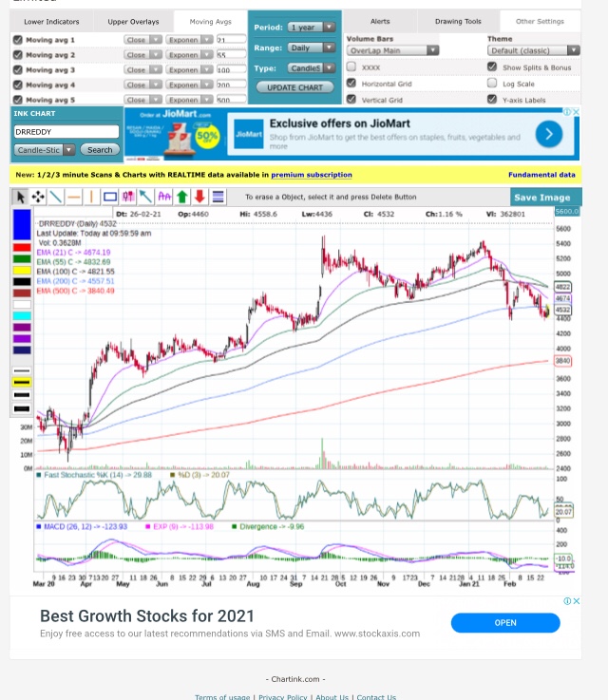Select the rectangle drawing tool
The height and width of the screenshot is (700, 608).
point(110,197)
